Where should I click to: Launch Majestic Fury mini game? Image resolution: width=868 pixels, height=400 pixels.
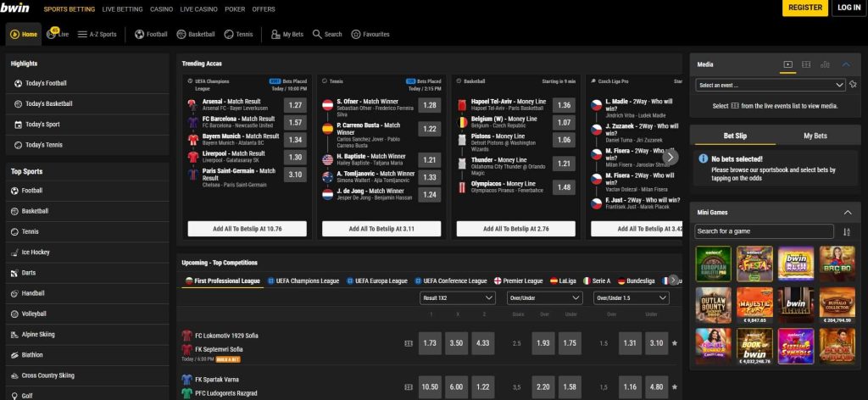pyautogui.click(x=754, y=305)
